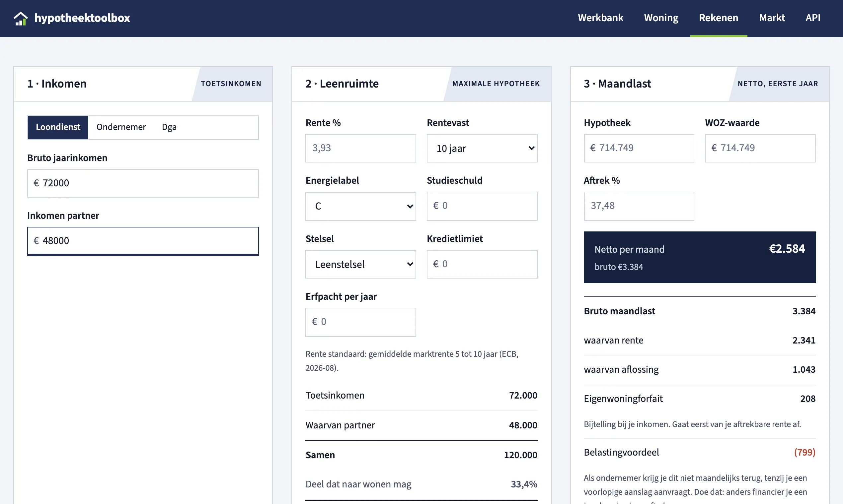Expand the Energielabel dropdown
Image resolution: width=843 pixels, height=504 pixels.
click(x=360, y=206)
